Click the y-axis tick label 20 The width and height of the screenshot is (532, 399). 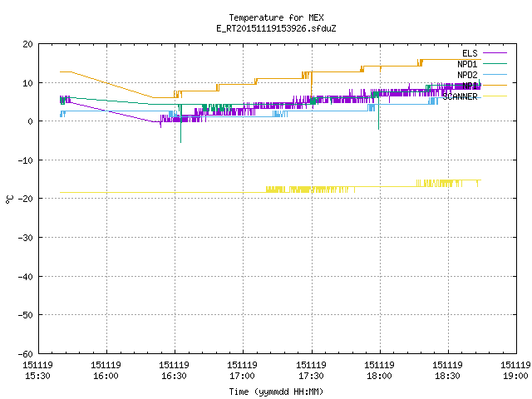pos(27,44)
